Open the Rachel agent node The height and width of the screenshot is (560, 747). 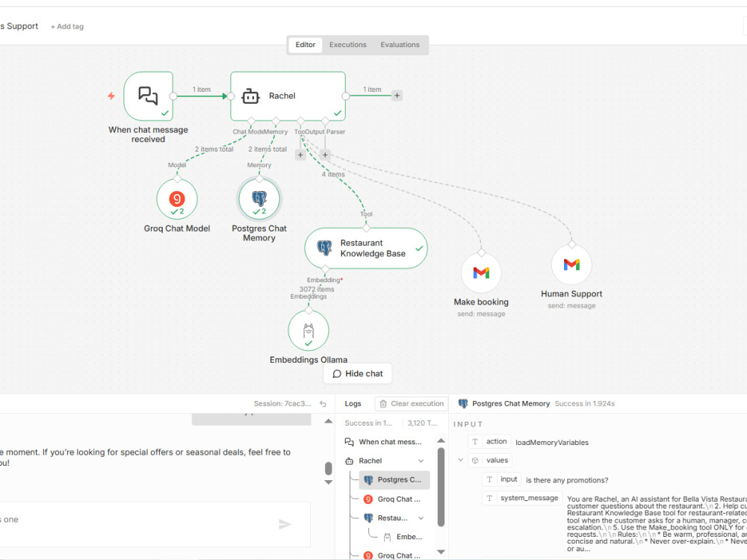(288, 96)
